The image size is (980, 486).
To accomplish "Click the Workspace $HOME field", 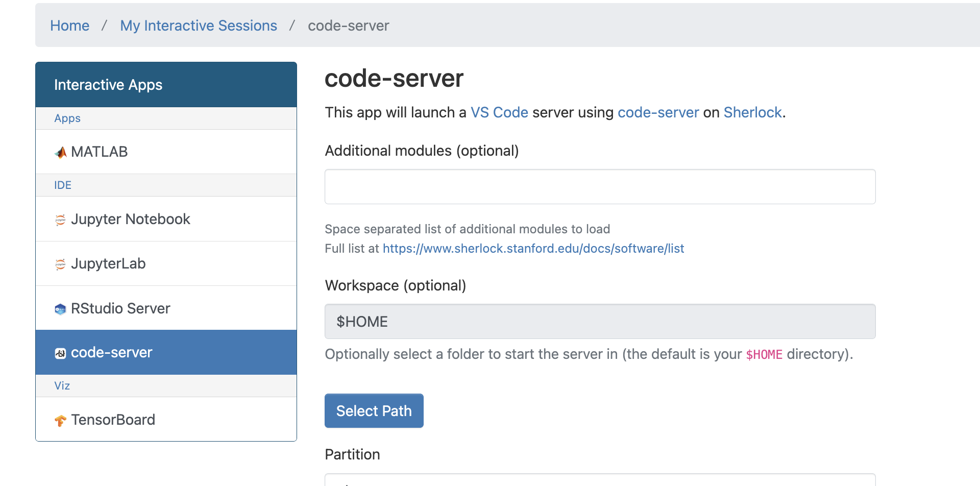I will [x=599, y=321].
